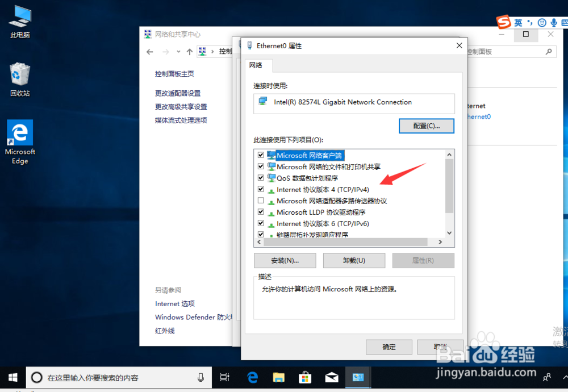Click Sogou voice input microphone icon
This screenshot has width=568, height=392.
(554, 23)
